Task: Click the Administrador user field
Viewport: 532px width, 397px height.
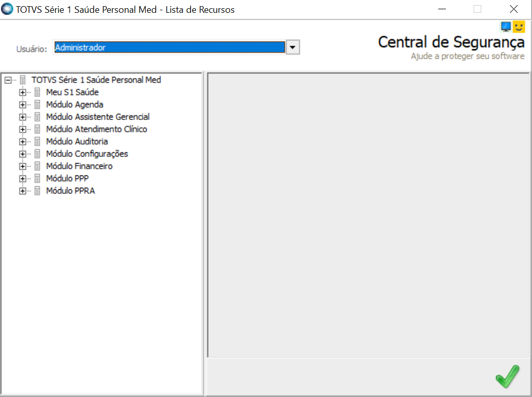Action: click(170, 47)
